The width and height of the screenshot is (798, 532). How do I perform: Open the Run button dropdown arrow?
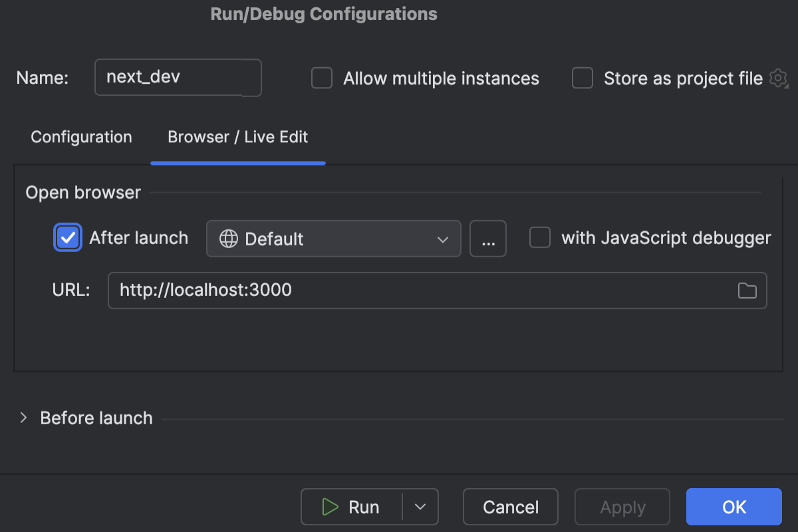click(420, 506)
